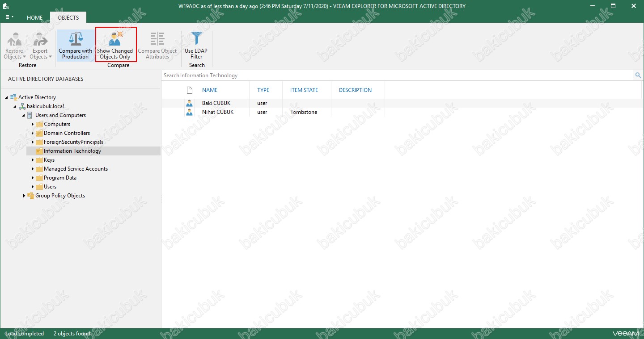Click the document icon column header
The height and width of the screenshot is (339, 644).
[189, 90]
